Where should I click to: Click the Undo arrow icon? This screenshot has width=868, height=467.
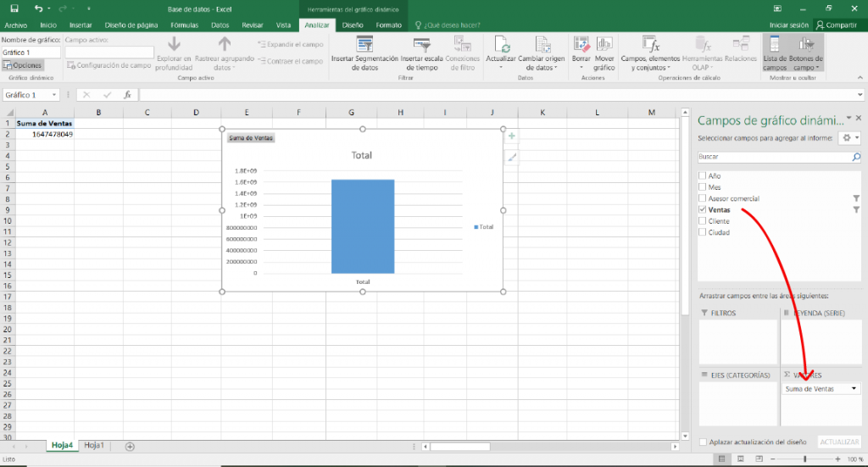(x=38, y=8)
